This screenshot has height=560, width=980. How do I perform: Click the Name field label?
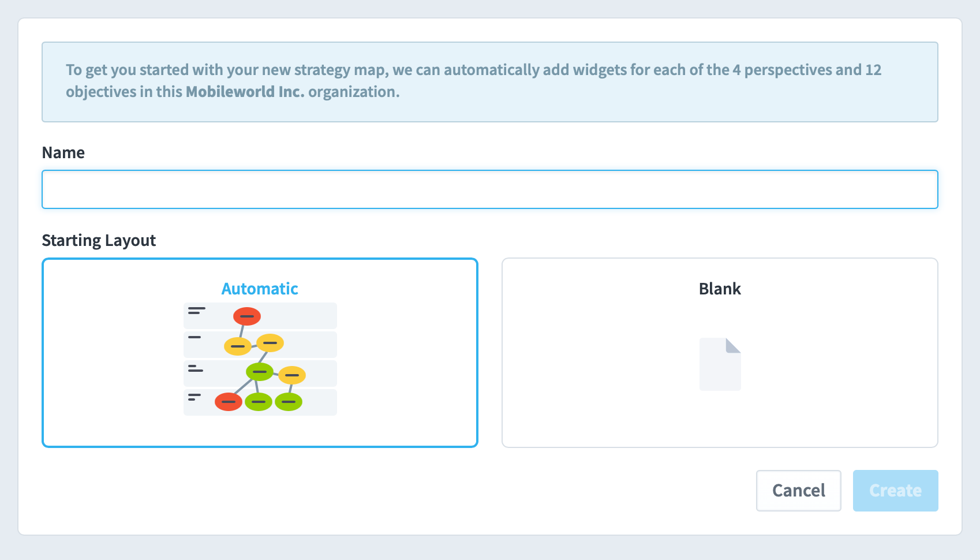[x=63, y=153]
